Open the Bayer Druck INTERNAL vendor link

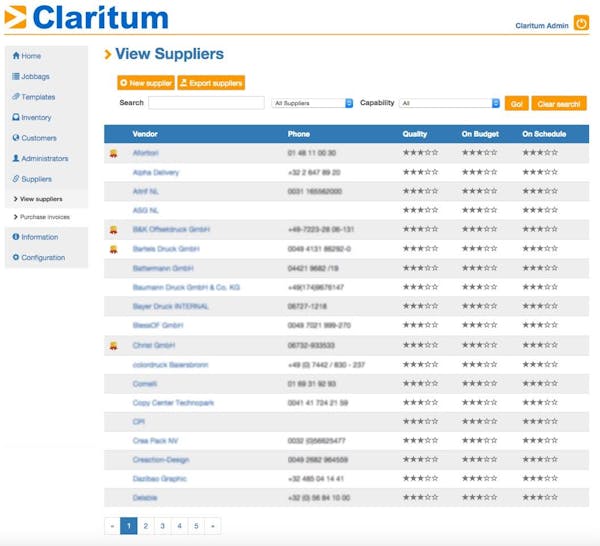click(171, 306)
